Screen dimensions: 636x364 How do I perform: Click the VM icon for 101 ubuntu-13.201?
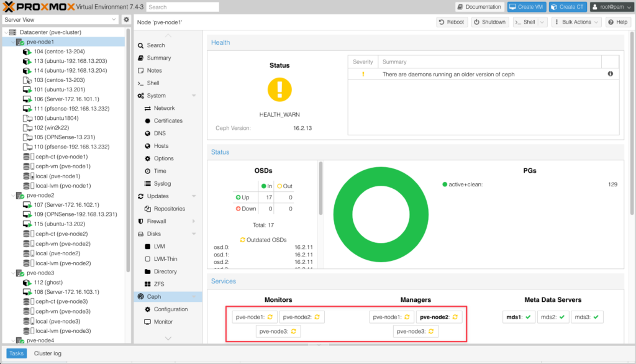coord(27,89)
